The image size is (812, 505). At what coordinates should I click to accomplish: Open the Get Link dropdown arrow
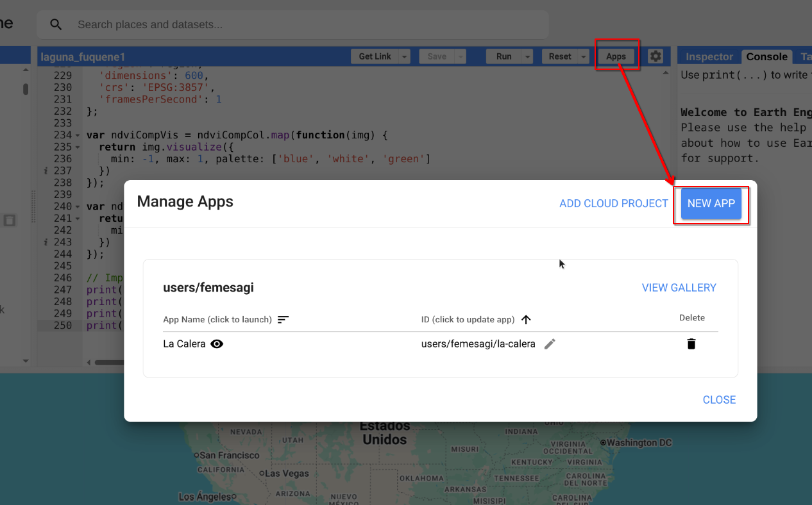(405, 56)
